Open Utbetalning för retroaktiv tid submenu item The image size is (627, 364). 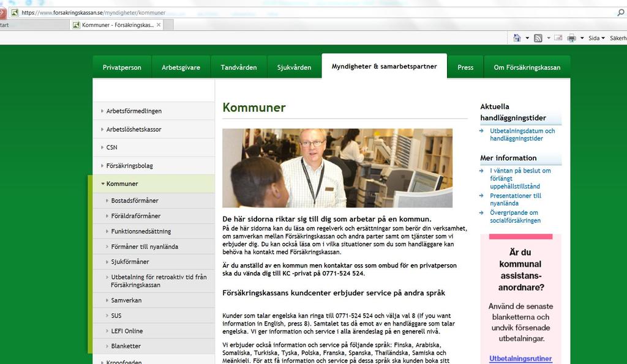[154, 281]
